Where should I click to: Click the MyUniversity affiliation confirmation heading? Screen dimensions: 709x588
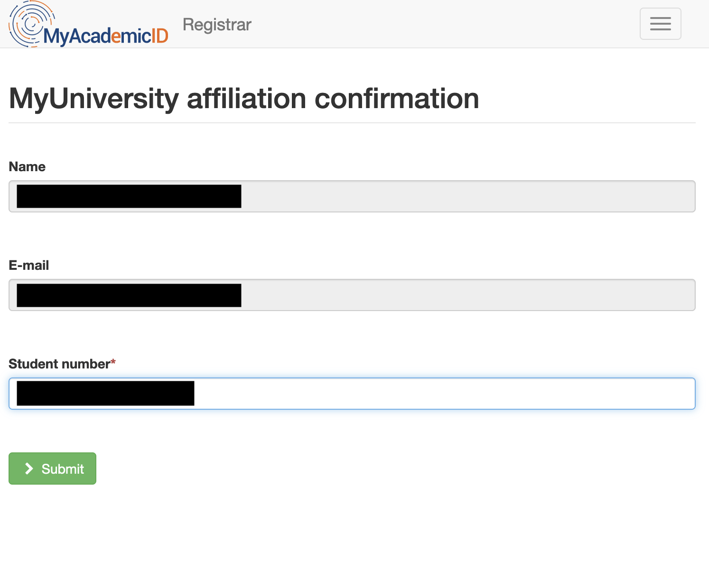[244, 99]
